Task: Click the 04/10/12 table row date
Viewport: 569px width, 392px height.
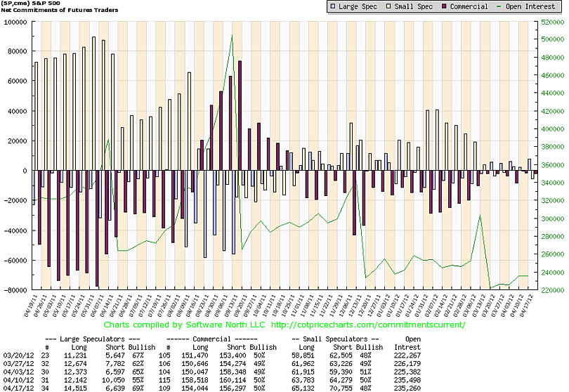Action: click(18, 380)
